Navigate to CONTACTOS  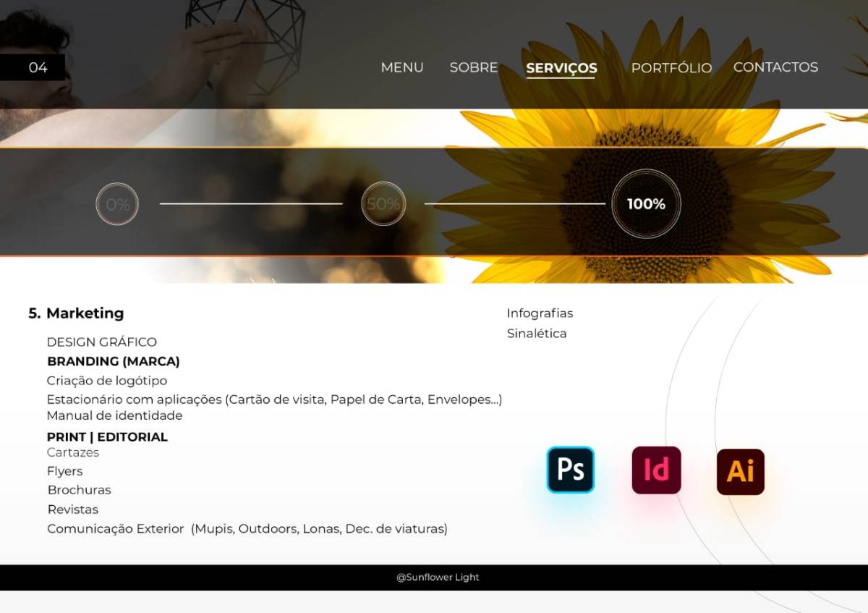click(x=775, y=67)
